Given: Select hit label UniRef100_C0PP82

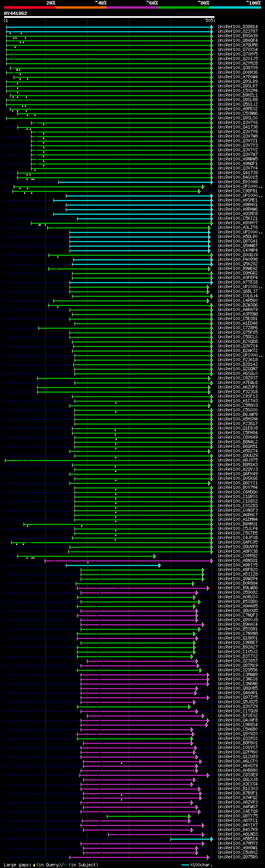Looking at the screenshot, I should pos(238,556).
